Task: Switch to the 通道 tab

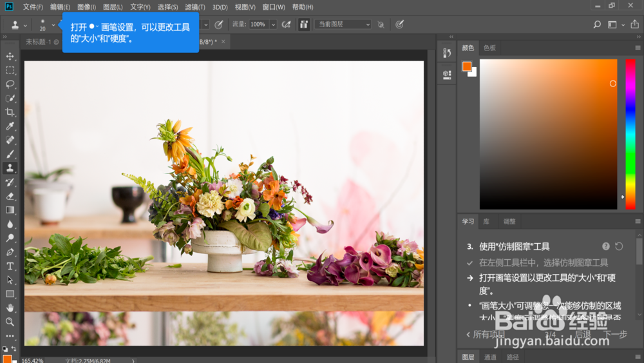Action: [490, 357]
